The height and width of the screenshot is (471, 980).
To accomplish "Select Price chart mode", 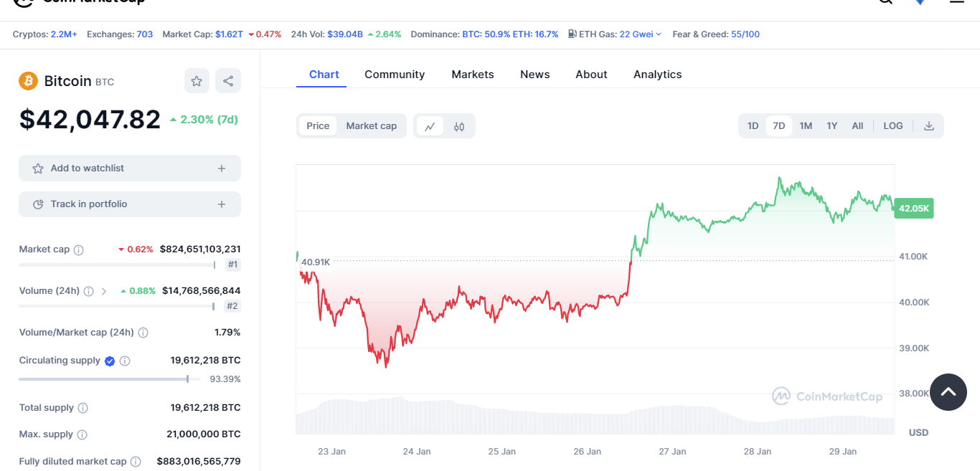I will click(318, 126).
